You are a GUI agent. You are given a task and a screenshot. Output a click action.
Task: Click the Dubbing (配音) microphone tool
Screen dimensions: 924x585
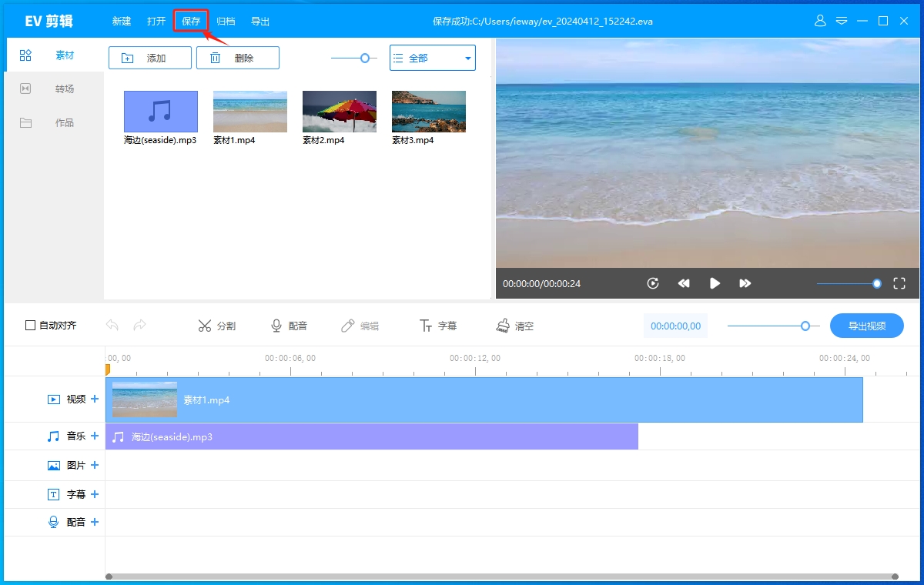(x=289, y=326)
